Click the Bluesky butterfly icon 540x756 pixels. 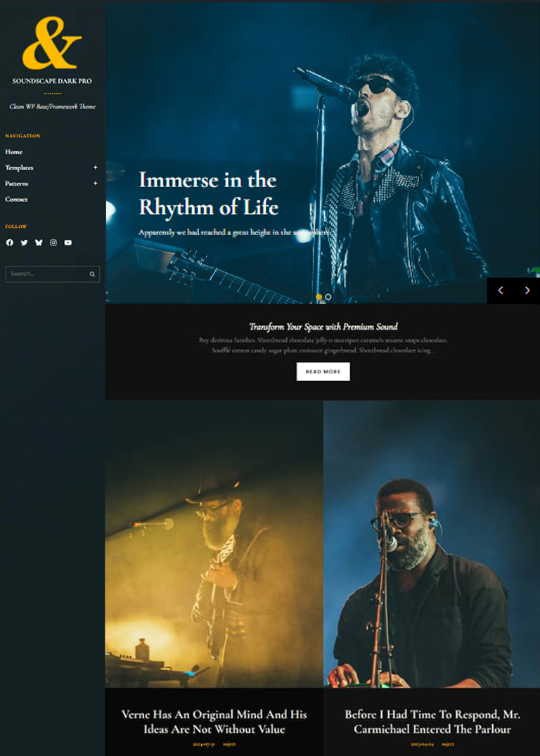[x=39, y=243]
